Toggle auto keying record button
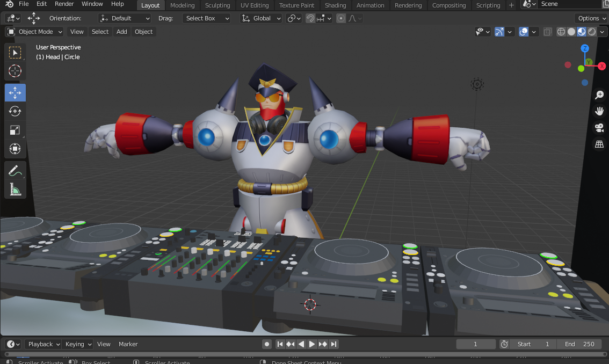Screen dimensions: 609x364 coord(267,344)
